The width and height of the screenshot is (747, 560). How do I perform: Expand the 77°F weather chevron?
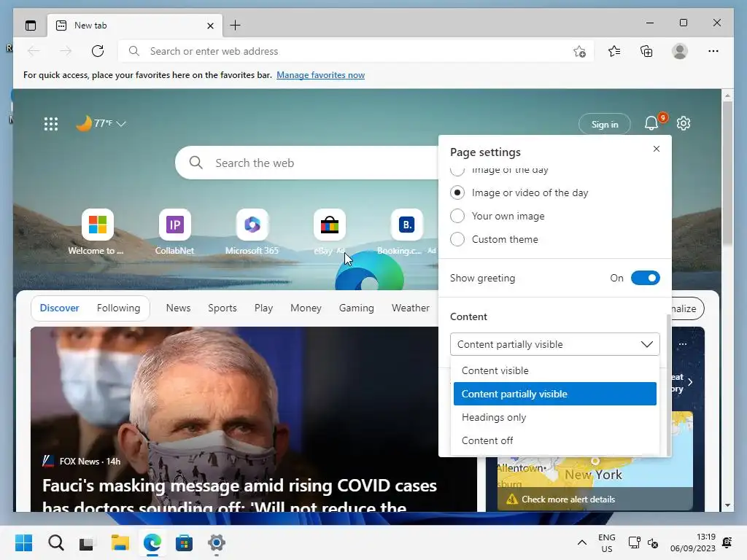tap(121, 124)
